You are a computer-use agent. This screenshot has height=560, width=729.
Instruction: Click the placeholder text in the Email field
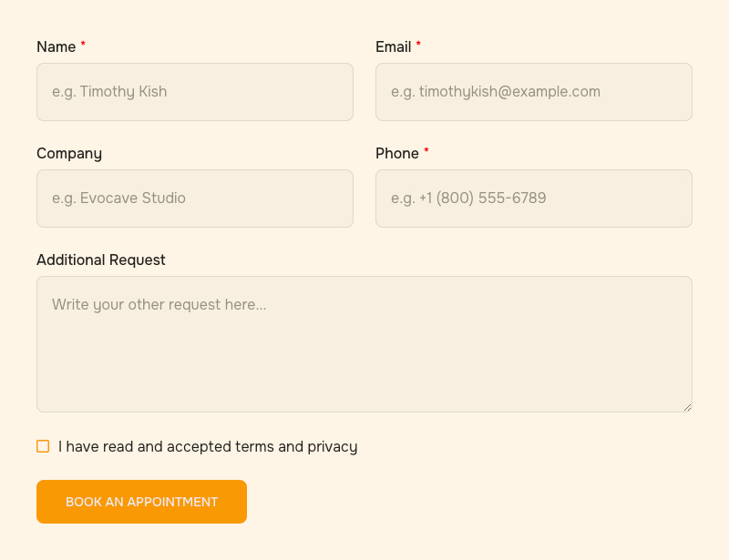[x=495, y=91]
